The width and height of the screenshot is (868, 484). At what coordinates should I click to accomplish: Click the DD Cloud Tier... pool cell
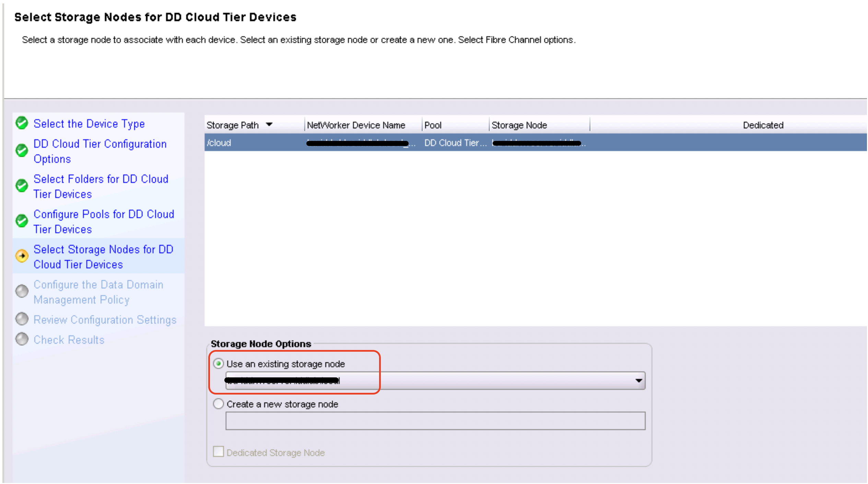click(x=455, y=143)
